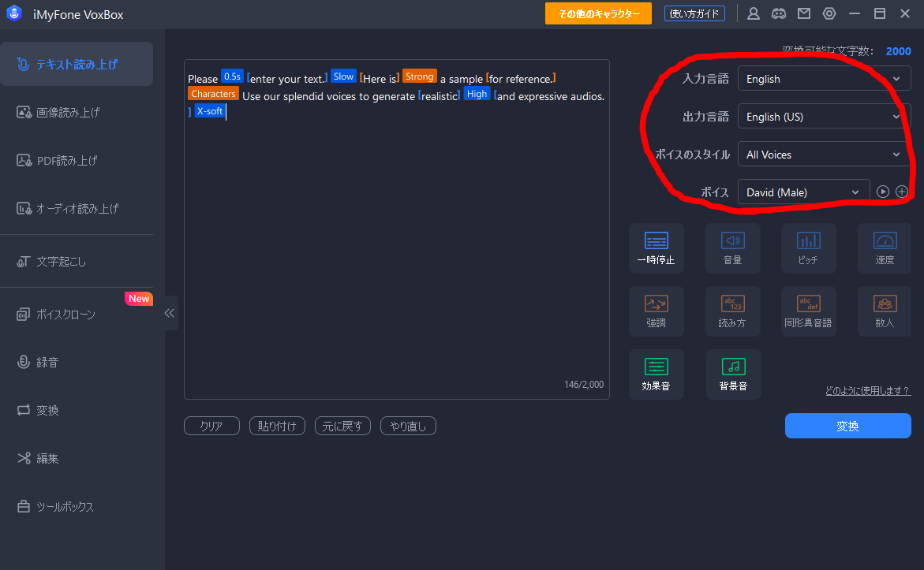Expand the 入力言語 English dropdown
Viewport: 924px width, 570px height.
pos(824,79)
